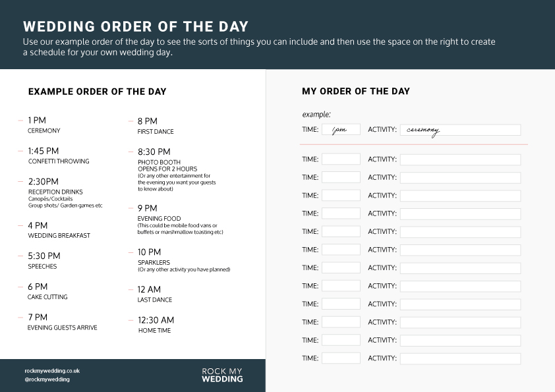Click the example activity field reading ceremony

(x=460, y=130)
